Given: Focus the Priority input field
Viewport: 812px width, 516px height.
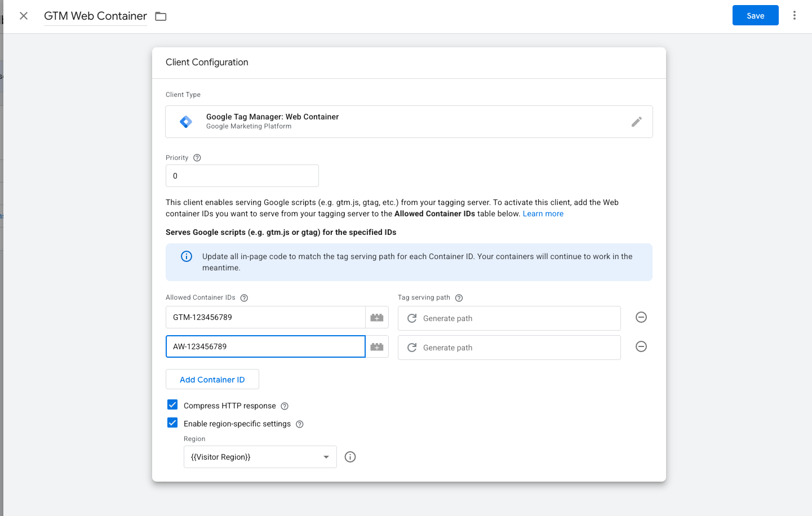Looking at the screenshot, I should [x=242, y=176].
